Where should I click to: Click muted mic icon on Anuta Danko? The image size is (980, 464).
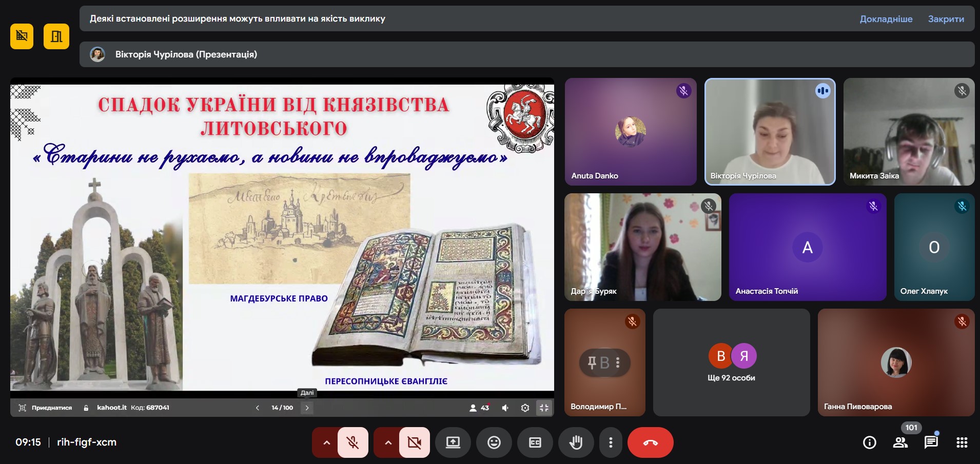(x=683, y=91)
